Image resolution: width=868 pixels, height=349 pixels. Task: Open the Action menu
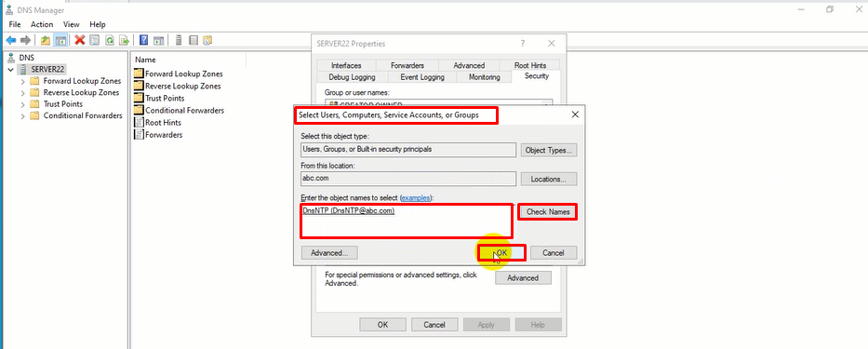pyautogui.click(x=42, y=24)
